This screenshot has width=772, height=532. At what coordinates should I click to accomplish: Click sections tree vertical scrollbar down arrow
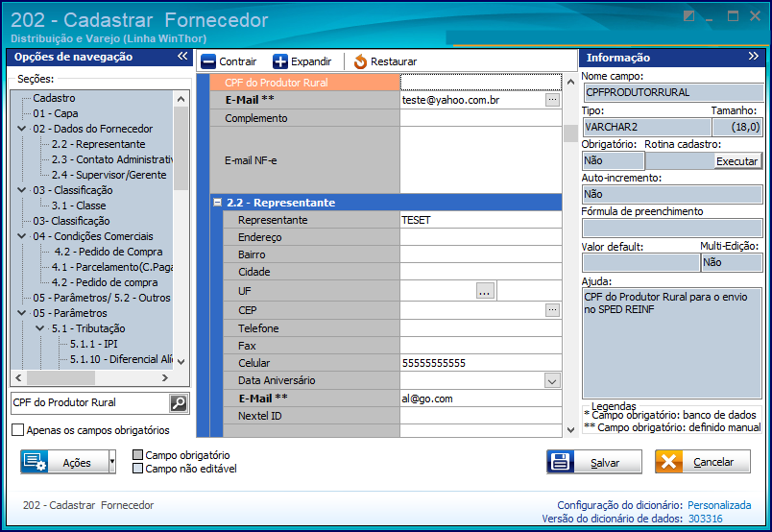(181, 362)
